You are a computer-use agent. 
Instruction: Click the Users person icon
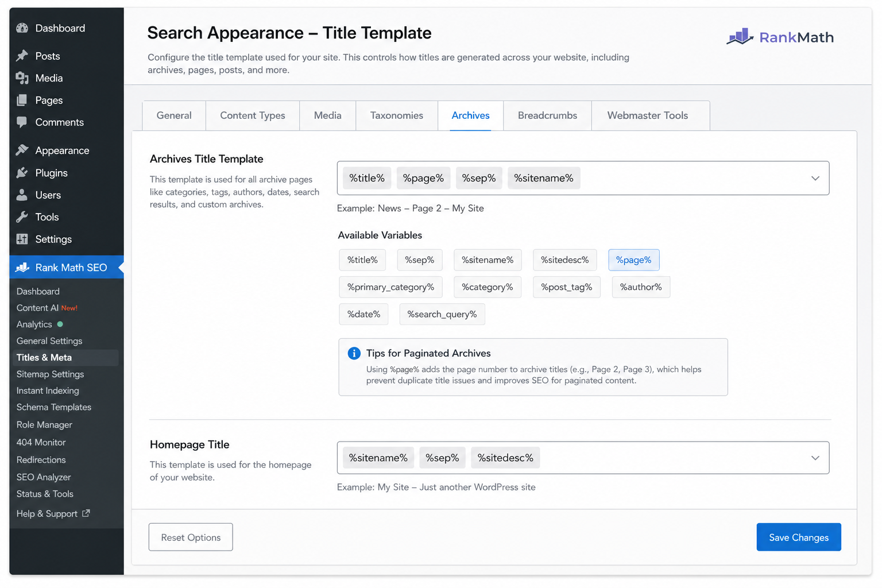tap(22, 195)
